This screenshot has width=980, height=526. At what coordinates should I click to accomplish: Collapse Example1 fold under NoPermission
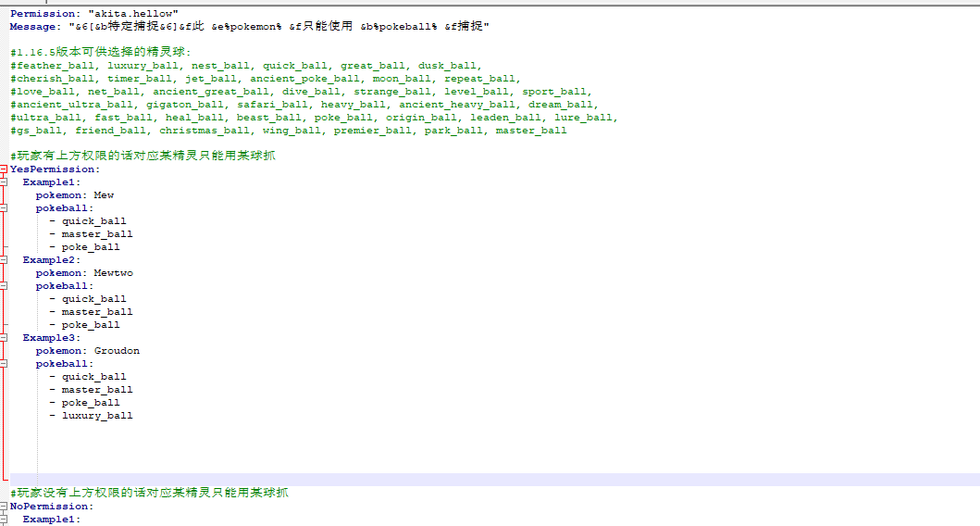(x=3, y=520)
